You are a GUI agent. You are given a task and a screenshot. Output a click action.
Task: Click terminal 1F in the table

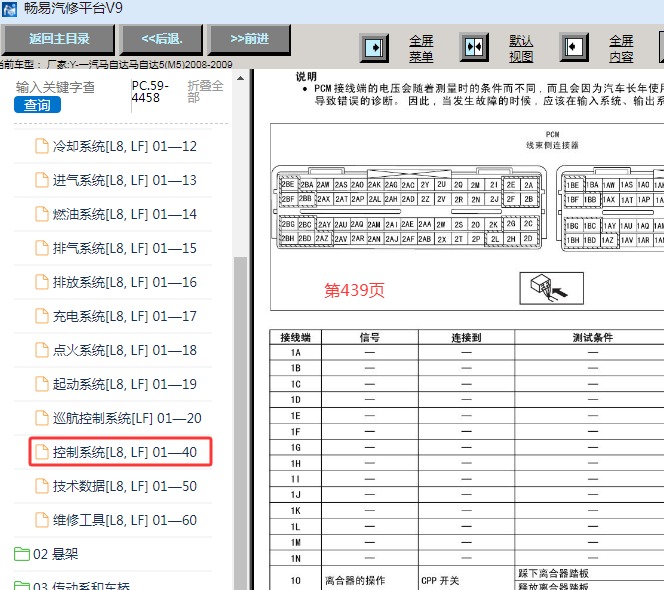tap(296, 432)
